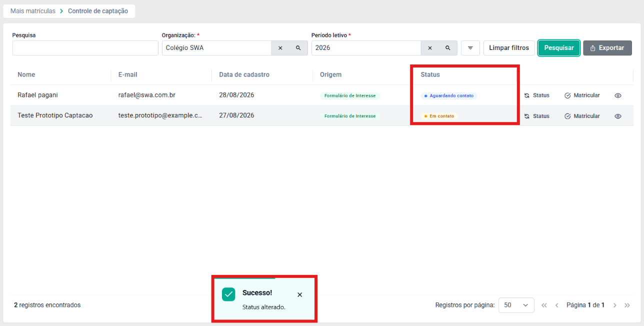
Task: Open the Período letivo search magnifier icon
Action: [x=448, y=48]
